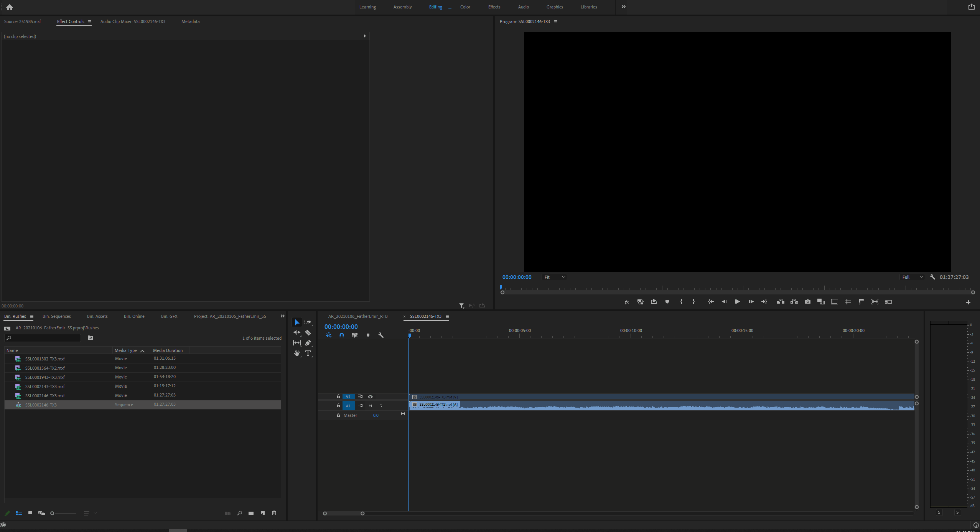
Task: Switch to the Color workspace tab
Action: [465, 7]
